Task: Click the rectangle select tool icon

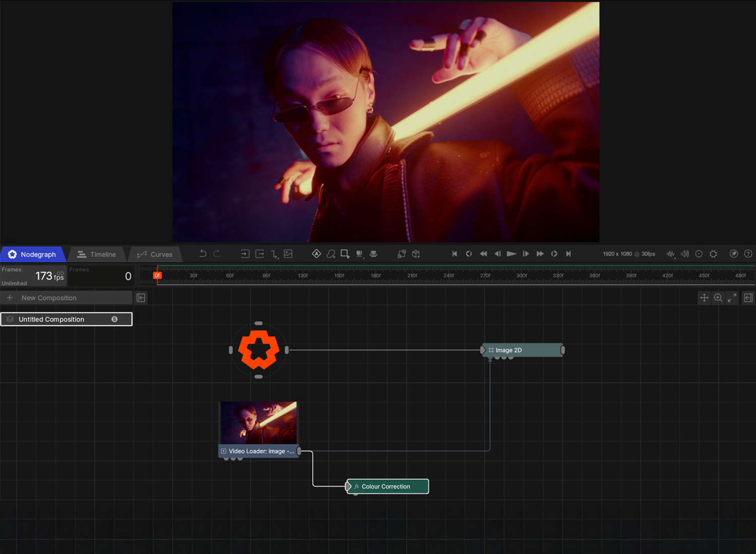Action: [x=345, y=254]
